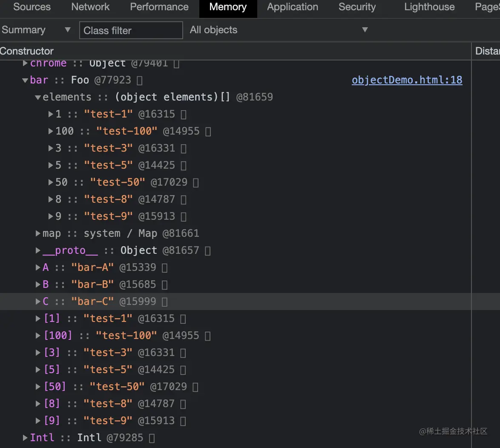Viewport: 500px width, 448px height.
Task: Click the window icon after element 3 @16331
Action: (184, 149)
